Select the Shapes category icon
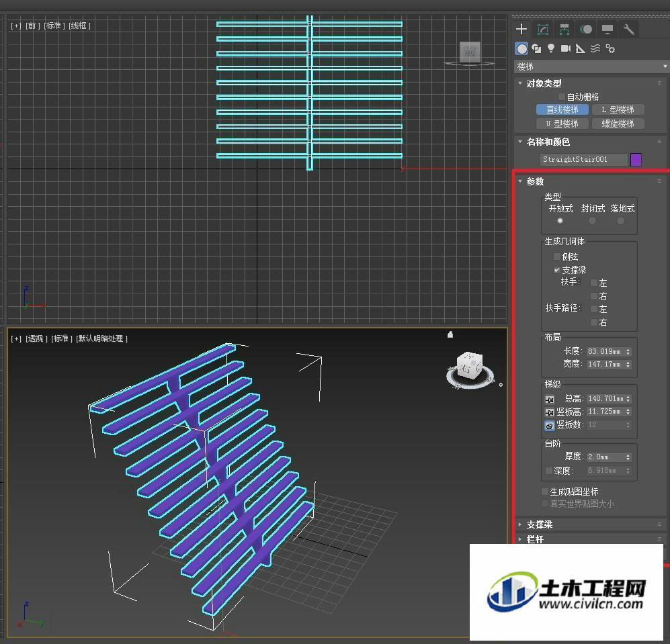The width and height of the screenshot is (670, 644). pos(536,48)
